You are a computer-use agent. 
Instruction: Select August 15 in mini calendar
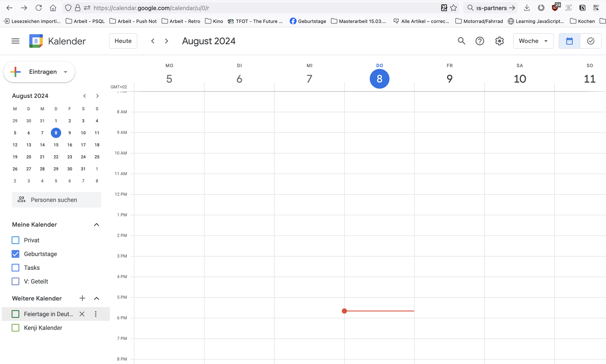[x=56, y=145]
